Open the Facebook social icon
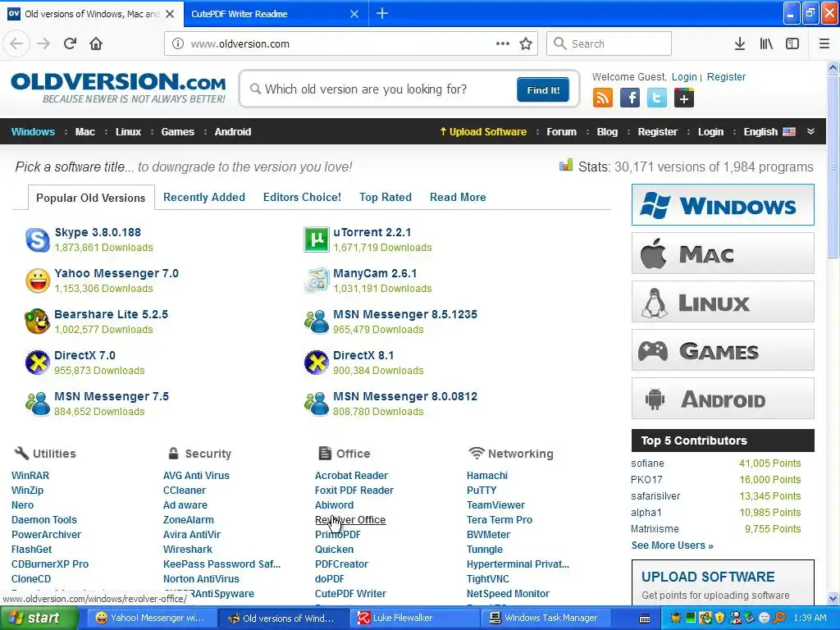 point(630,98)
